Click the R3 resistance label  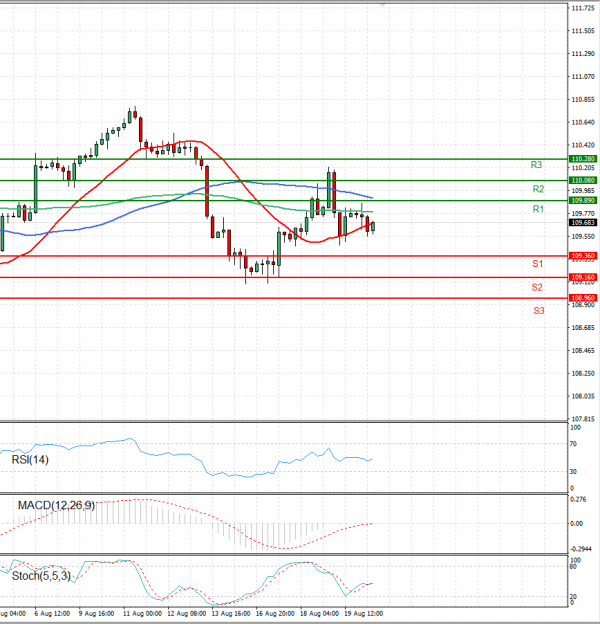(x=536, y=165)
